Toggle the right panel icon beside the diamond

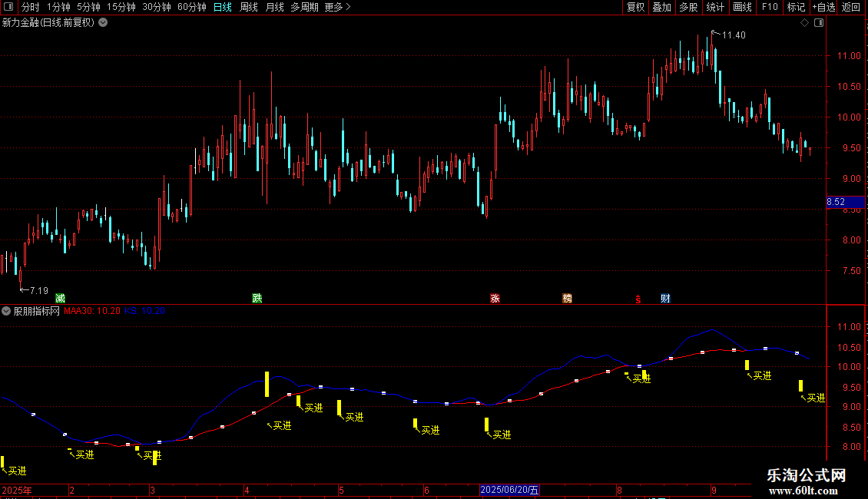[819, 23]
